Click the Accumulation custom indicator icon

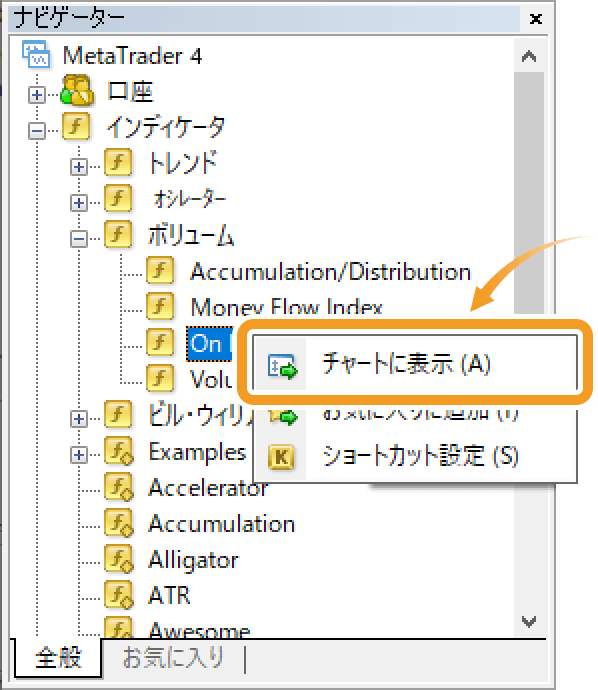[x=119, y=523]
